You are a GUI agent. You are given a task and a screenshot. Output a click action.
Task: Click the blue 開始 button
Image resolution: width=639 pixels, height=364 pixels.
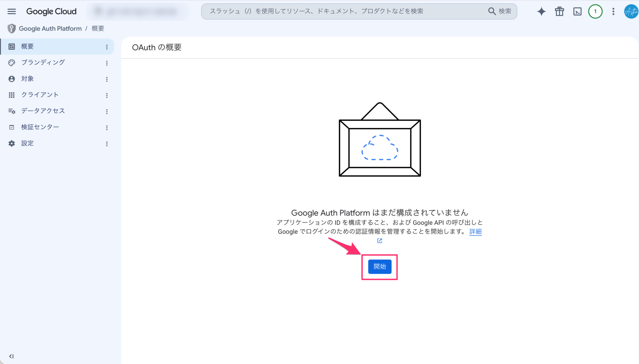[x=379, y=267]
